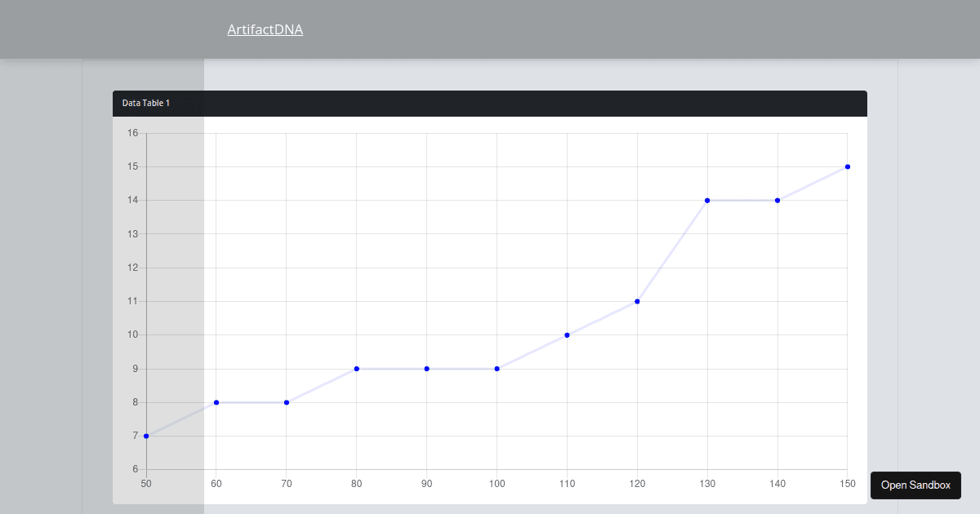Click x-axis label 100

tap(497, 484)
